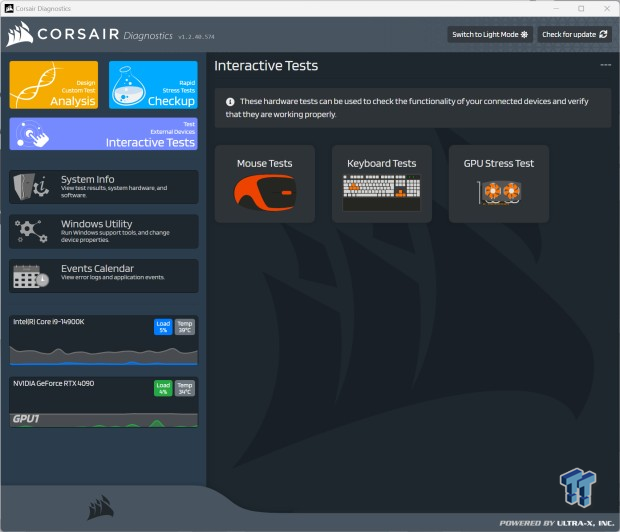Click the orange mouse illustration
Screen dimensions: 620x532
(265, 193)
